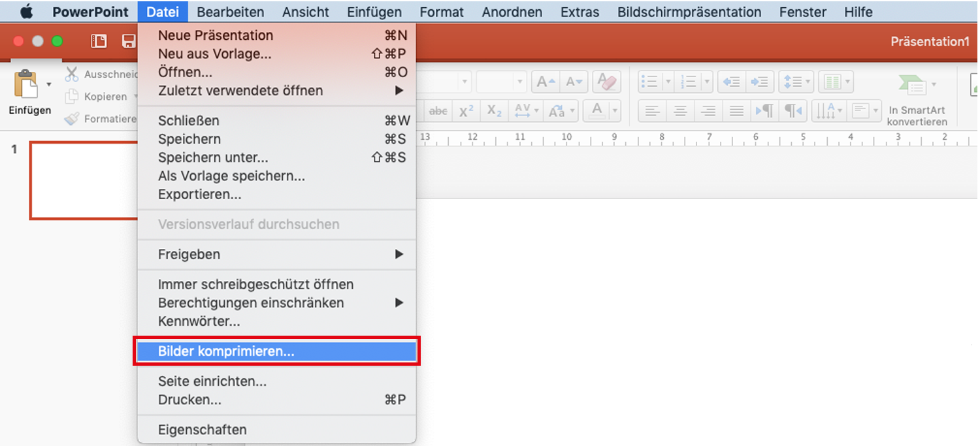980x448 pixels.
Task: Open the Bildschirmpräsentation menu
Action: (x=689, y=12)
